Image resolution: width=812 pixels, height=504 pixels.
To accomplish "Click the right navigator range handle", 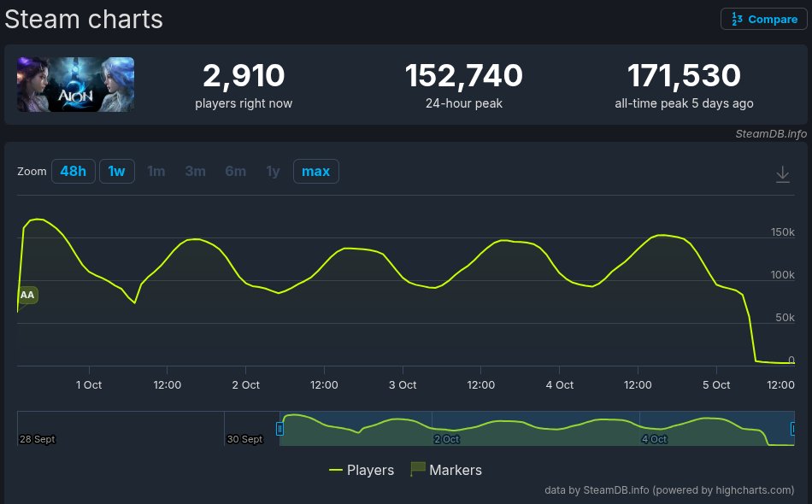I will pos(793,429).
